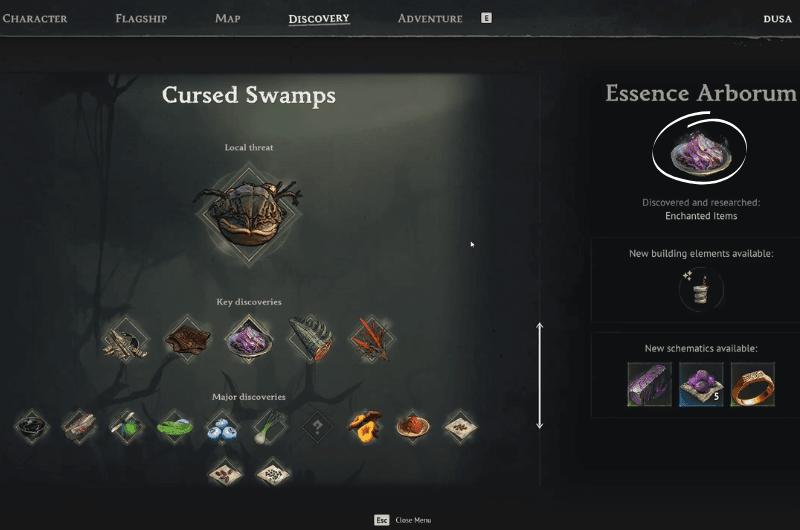Go to the Adventure tab
Screen dimensions: 800x530
pyautogui.click(x=430, y=19)
